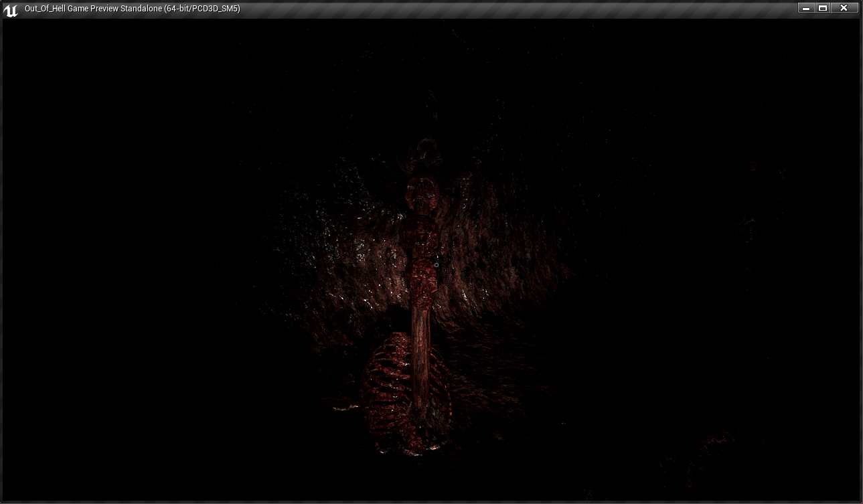Click the Out_Of_Hell Game Preview title text
Screen dimensions: 863x504
(x=93, y=9)
